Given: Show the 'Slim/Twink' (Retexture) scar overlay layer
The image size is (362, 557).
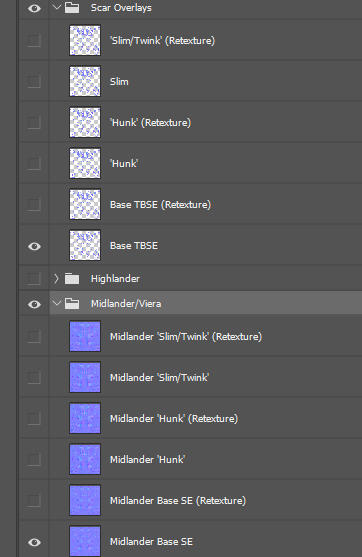Looking at the screenshot, I should (34, 40).
